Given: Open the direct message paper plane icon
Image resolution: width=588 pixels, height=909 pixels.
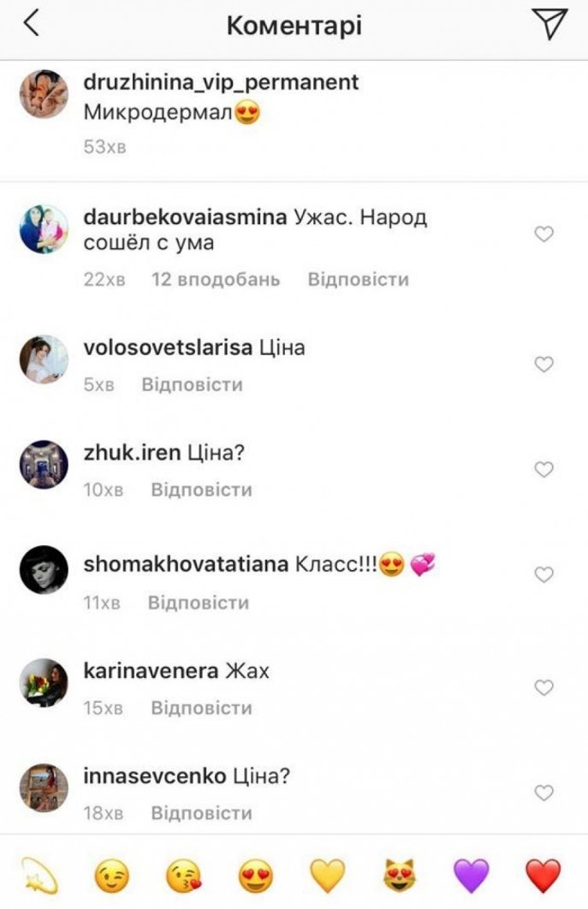Looking at the screenshot, I should [x=549, y=24].
